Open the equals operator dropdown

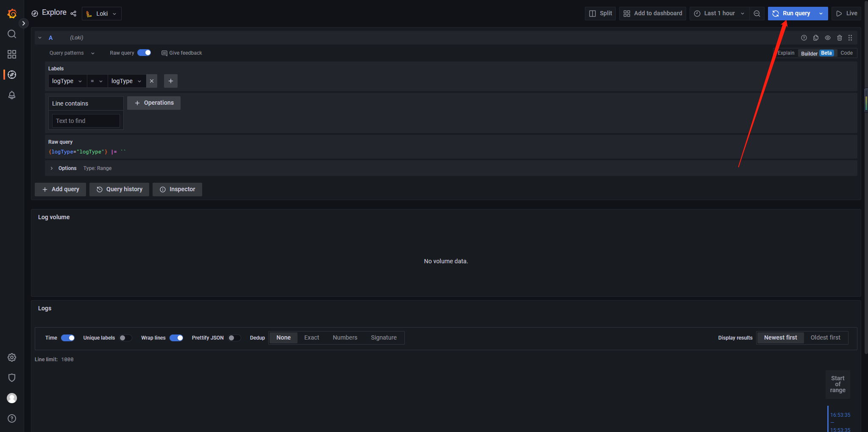coord(97,81)
